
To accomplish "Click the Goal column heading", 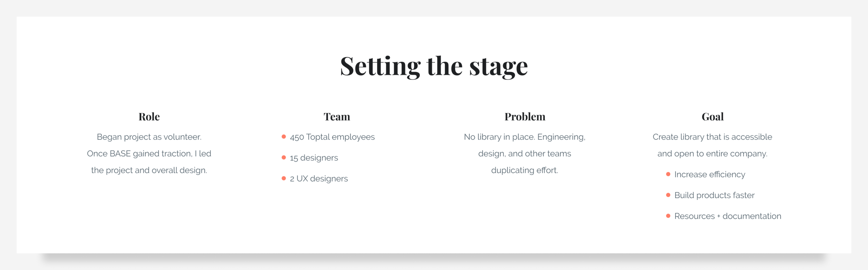I will pos(712,117).
